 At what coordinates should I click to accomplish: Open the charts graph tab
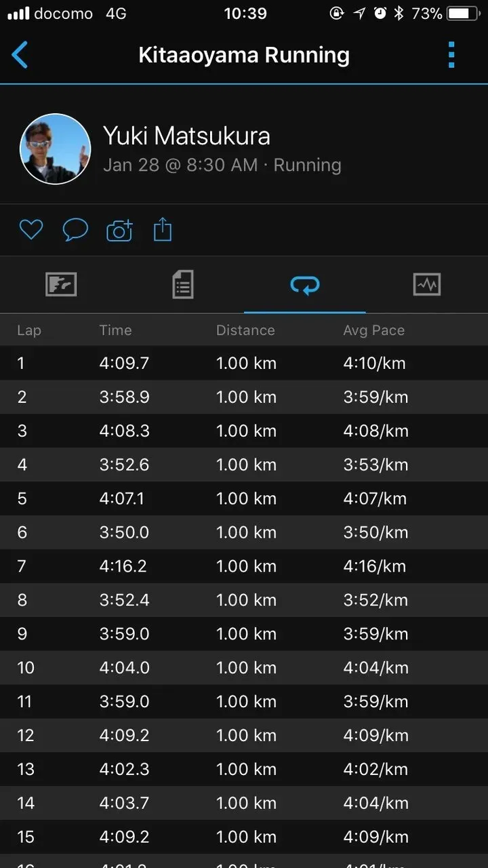coord(427,285)
